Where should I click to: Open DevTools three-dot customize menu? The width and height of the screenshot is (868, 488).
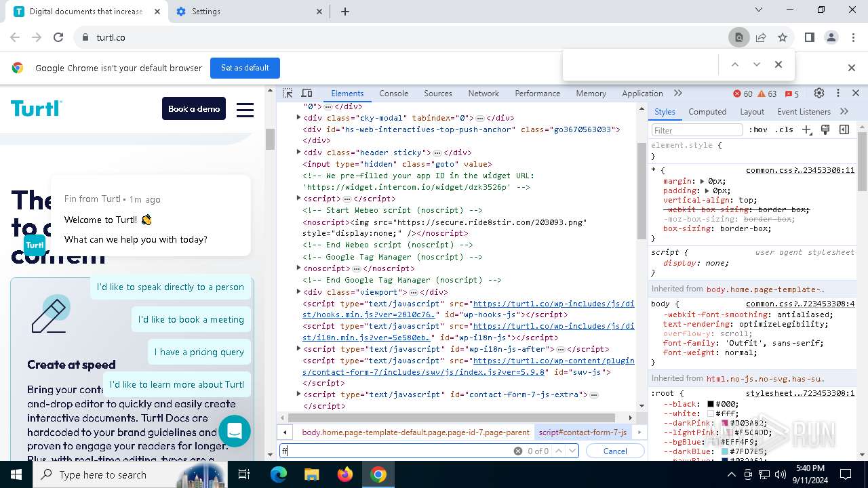point(838,94)
